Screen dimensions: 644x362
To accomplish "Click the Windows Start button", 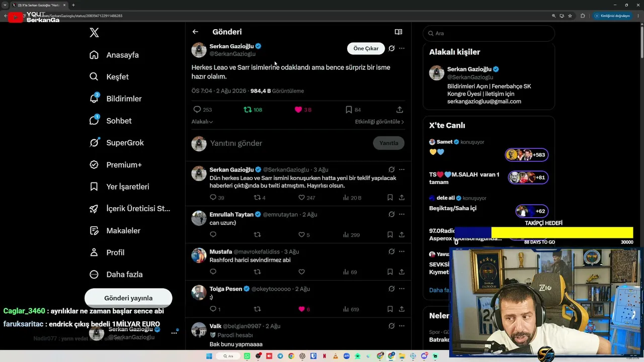I will pyautogui.click(x=209, y=356).
